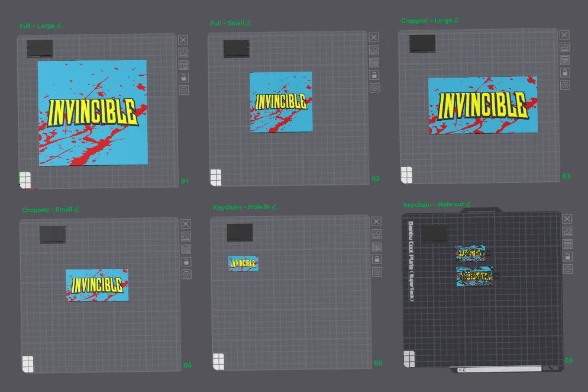This screenshot has width=588, height=392.
Task: Click plate number 01
Action: pyautogui.click(x=185, y=181)
